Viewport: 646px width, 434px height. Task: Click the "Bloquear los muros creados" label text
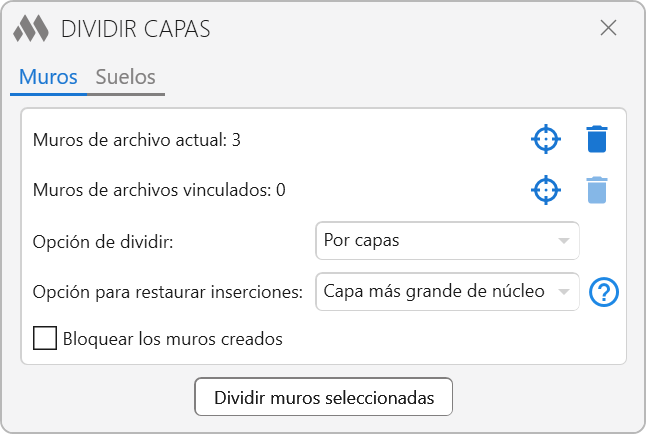172,339
